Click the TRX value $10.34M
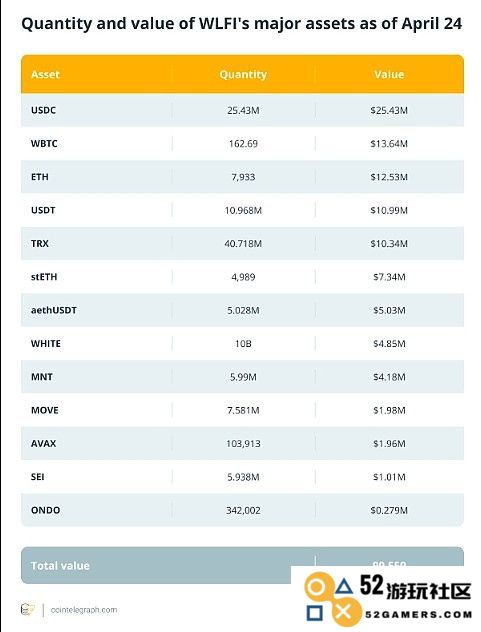481x632 pixels. click(389, 244)
